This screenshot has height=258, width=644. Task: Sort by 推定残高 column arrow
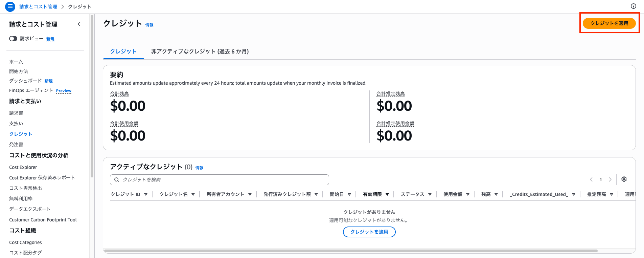[x=612, y=194]
